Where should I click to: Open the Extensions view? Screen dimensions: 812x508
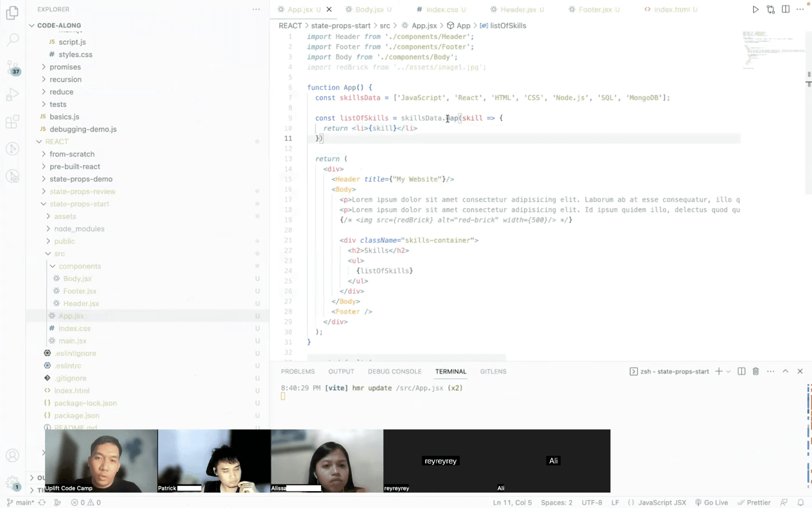pos(12,121)
